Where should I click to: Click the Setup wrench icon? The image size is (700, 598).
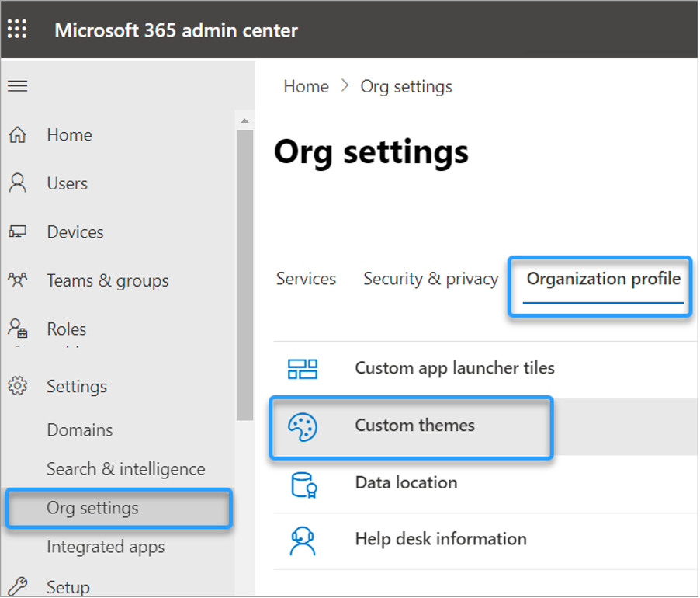pyautogui.click(x=17, y=586)
